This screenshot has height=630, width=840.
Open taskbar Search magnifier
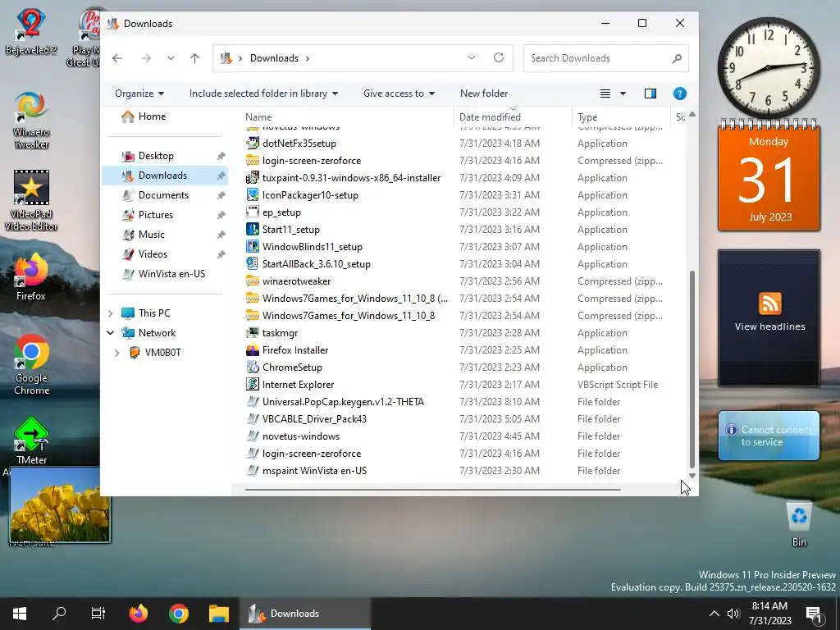click(x=59, y=614)
